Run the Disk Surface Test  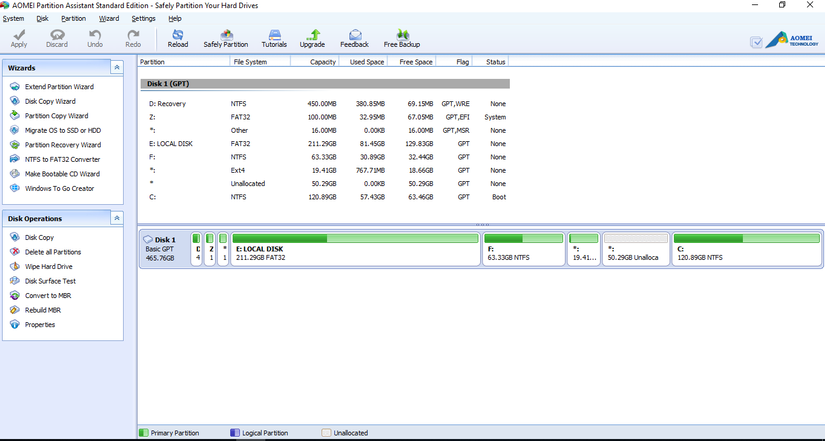(50, 281)
